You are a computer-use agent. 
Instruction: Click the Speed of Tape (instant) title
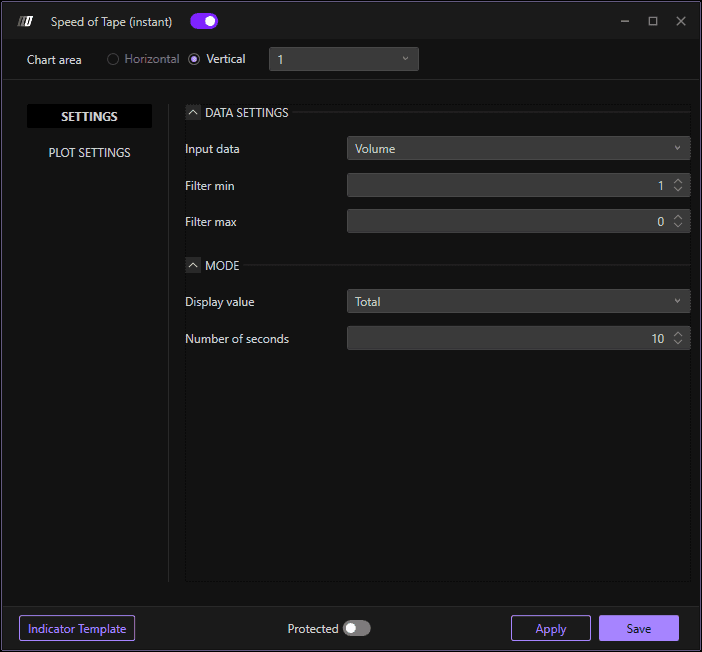(x=111, y=21)
